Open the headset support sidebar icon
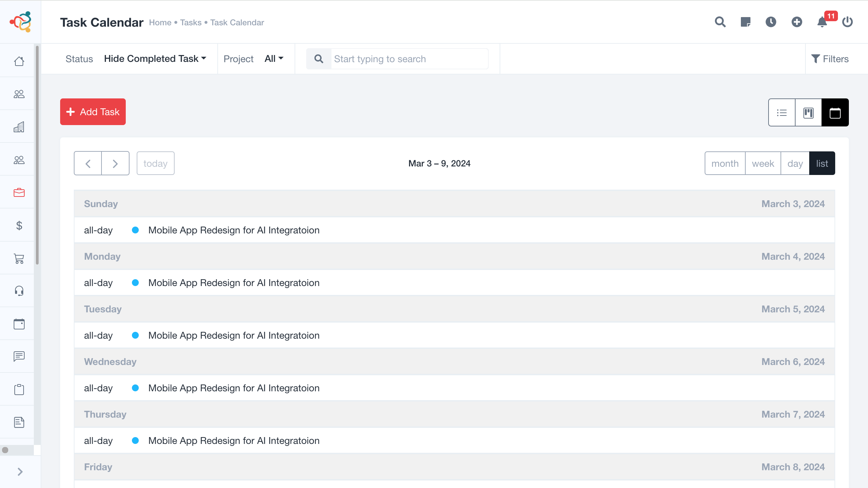 (x=19, y=291)
